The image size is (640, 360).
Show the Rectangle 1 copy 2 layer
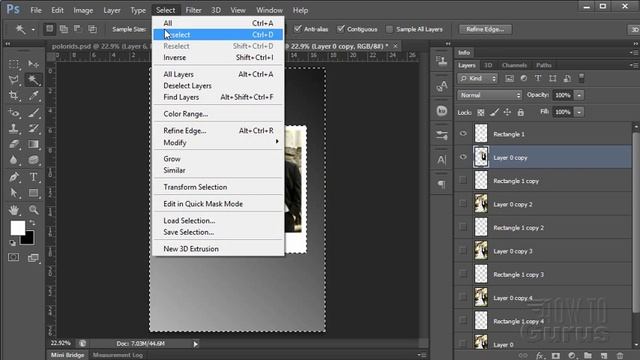click(463, 227)
